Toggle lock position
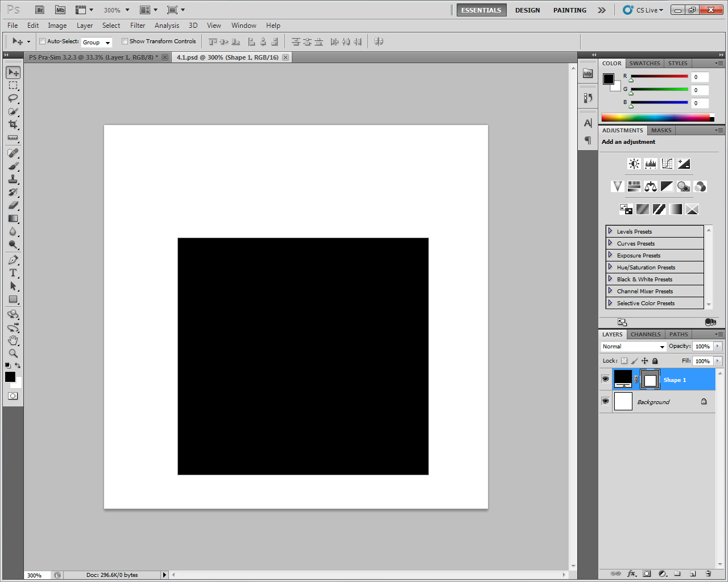This screenshot has height=582, width=728. (644, 361)
